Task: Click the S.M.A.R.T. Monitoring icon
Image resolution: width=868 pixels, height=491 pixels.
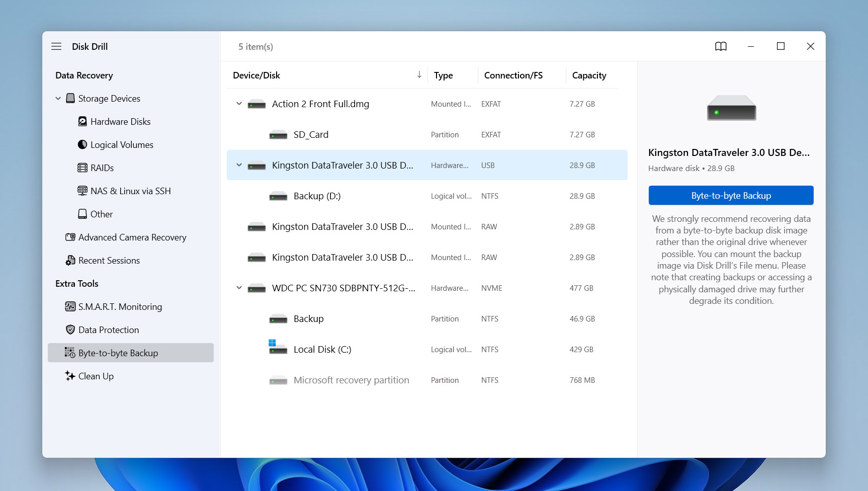Action: 70,306
